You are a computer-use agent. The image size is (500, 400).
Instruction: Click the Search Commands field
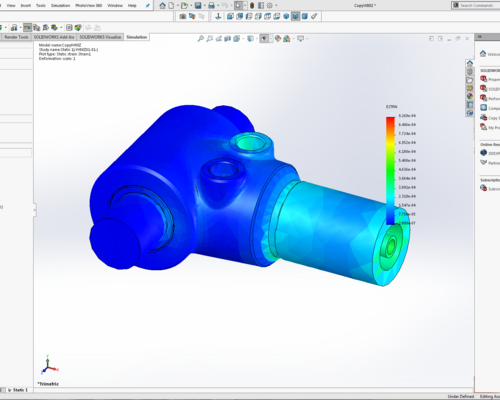point(476,5)
